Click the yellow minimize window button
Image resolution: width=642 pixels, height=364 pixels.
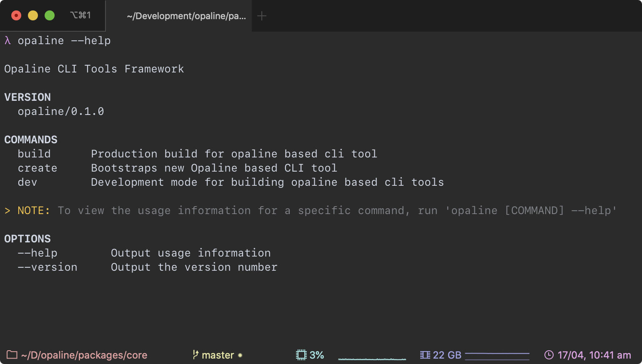pyautogui.click(x=33, y=15)
